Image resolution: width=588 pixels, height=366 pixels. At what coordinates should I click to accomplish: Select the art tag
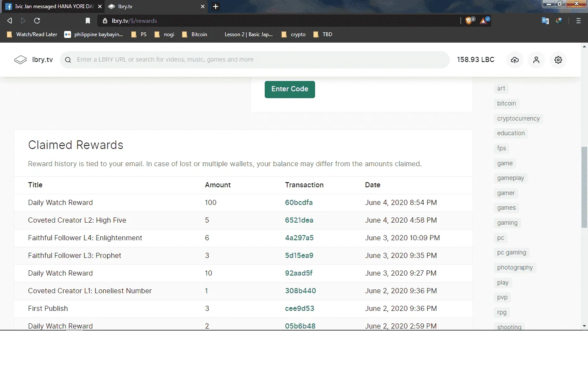click(501, 88)
